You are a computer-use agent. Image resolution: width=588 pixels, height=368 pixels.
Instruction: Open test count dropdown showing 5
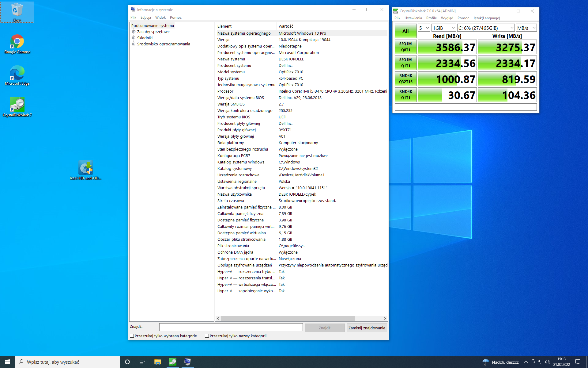tap(424, 28)
